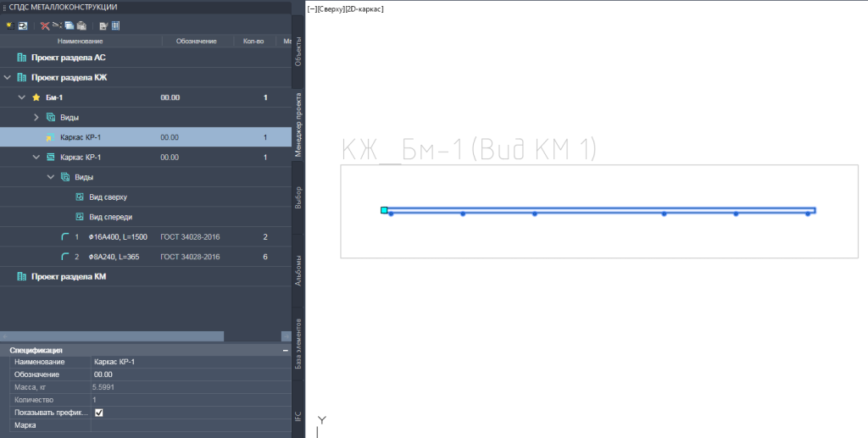Open the 'Альбомы' vertical tab
868x438 pixels.
(298, 269)
